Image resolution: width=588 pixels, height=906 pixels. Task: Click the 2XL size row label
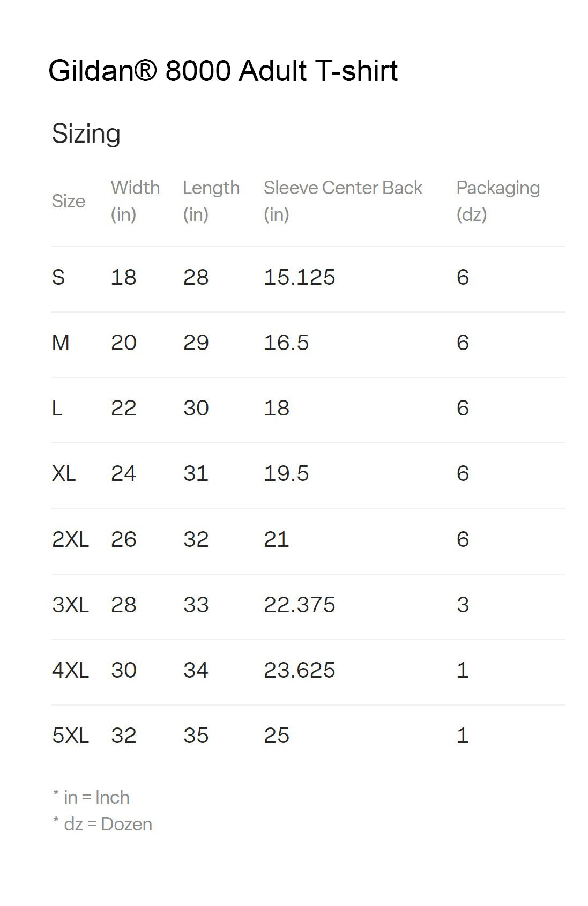(70, 539)
